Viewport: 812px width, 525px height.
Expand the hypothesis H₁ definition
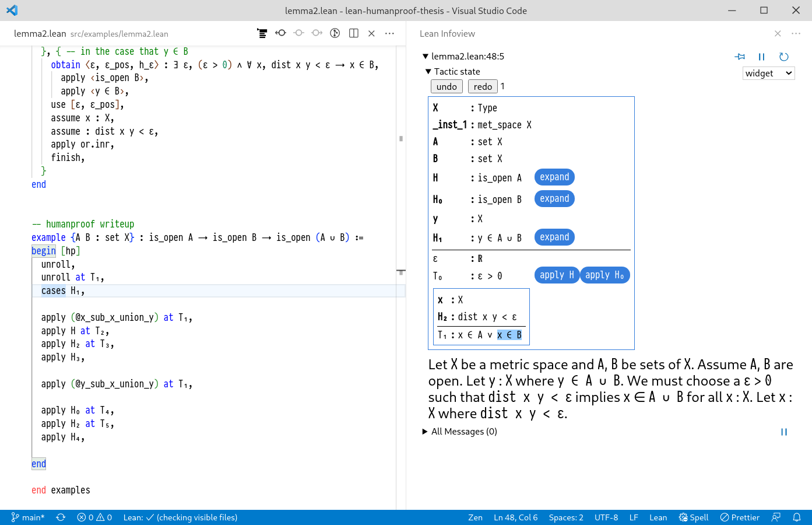(554, 237)
